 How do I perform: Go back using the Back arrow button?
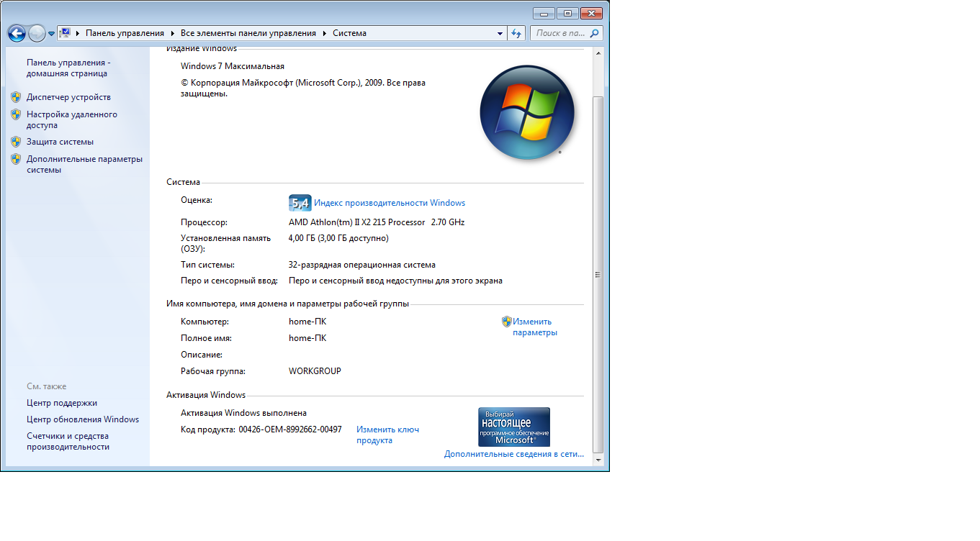tap(17, 33)
